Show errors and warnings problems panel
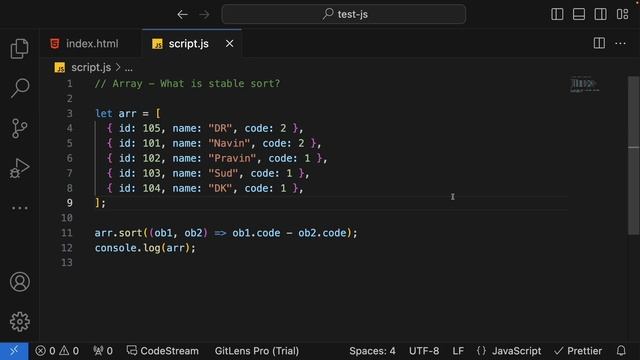Viewport: 640px width, 360px height. (x=57, y=351)
